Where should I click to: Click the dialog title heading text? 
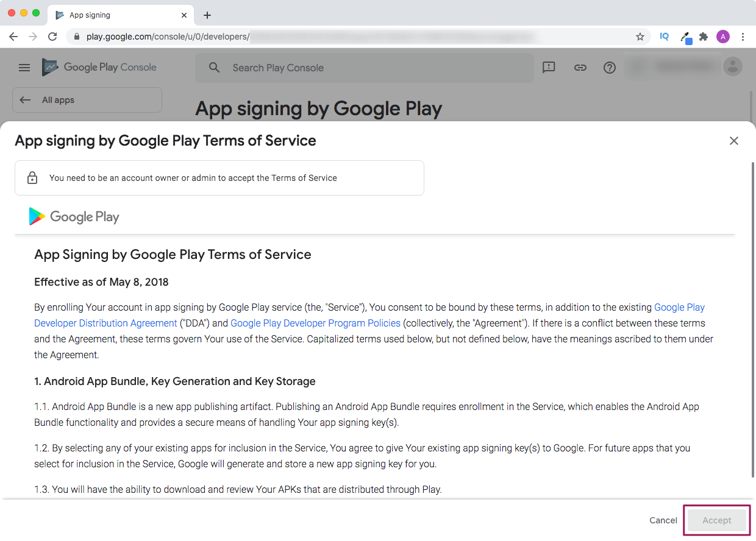point(165,141)
